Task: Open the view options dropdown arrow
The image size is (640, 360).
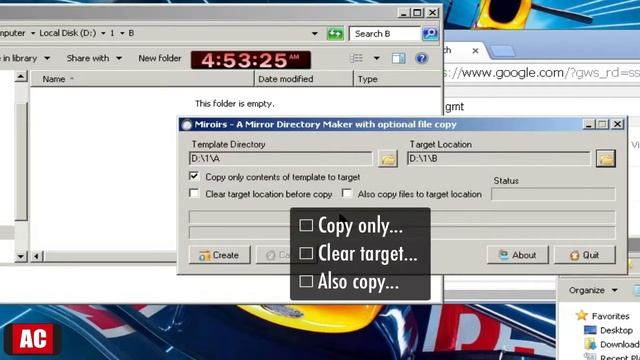Action: [x=376, y=58]
